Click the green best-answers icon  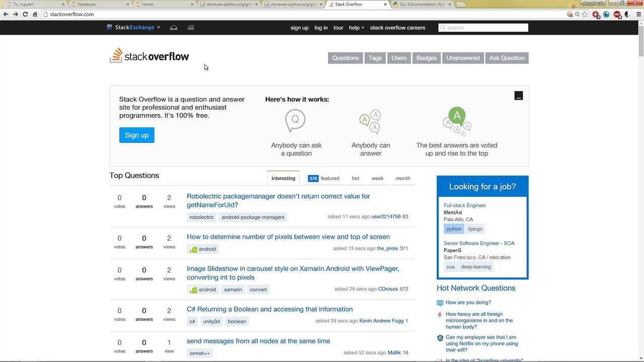pos(457,121)
